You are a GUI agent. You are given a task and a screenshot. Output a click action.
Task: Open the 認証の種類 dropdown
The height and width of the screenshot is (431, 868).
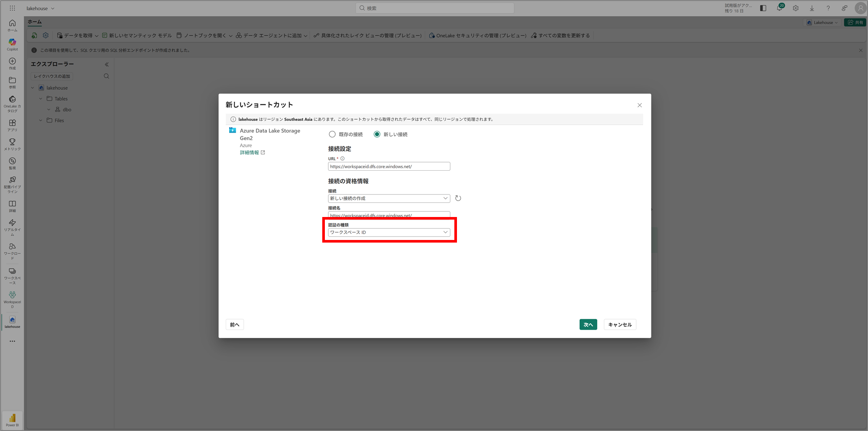coord(389,233)
